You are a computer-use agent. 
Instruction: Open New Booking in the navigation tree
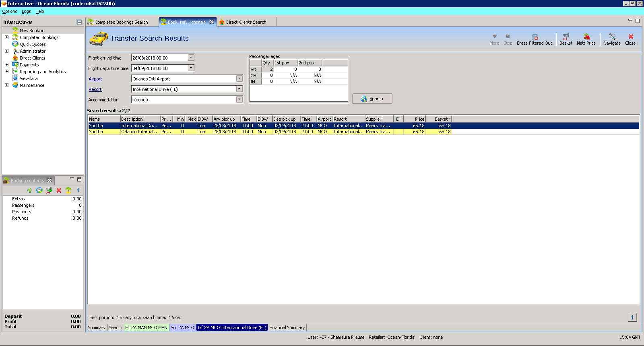pyautogui.click(x=32, y=31)
